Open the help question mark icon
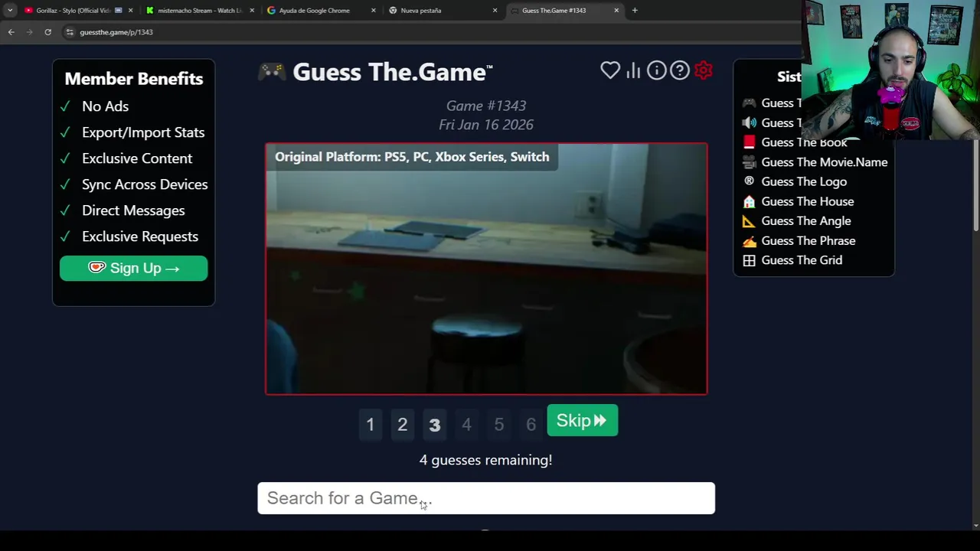The height and width of the screenshot is (551, 980). pyautogui.click(x=680, y=70)
